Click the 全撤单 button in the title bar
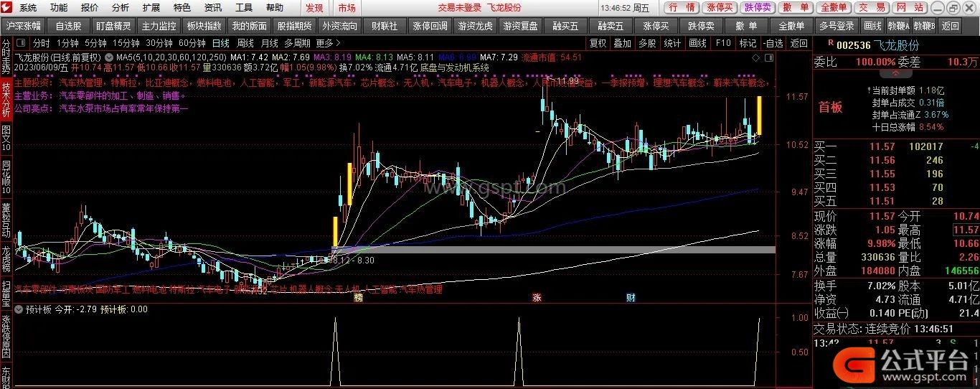 [x=834, y=8]
